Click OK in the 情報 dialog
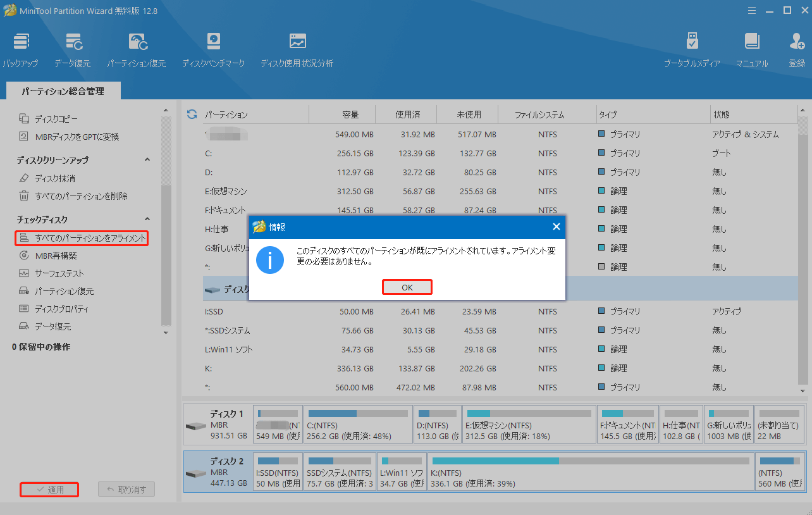 [407, 287]
